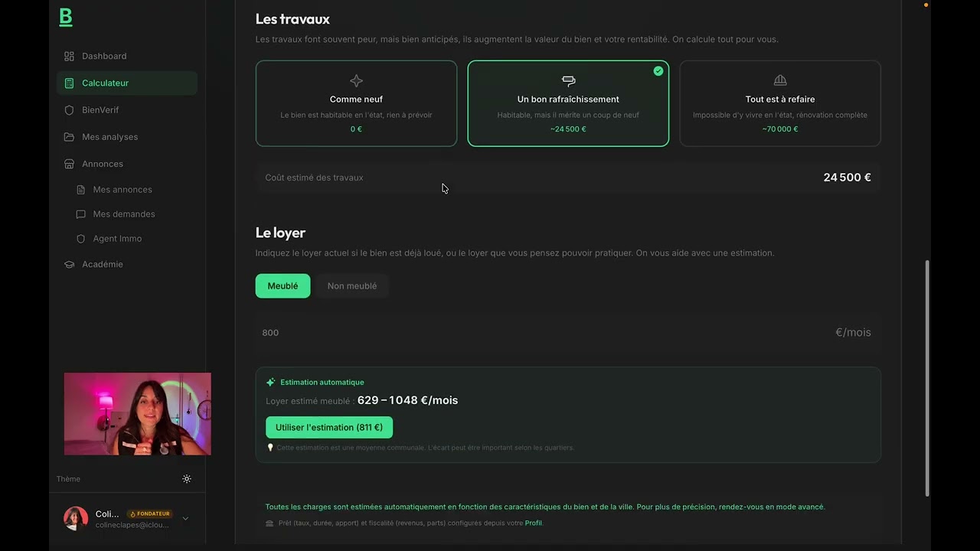Screen dimensions: 980x551
Task: Expand the user account chevron
Action: point(185,519)
